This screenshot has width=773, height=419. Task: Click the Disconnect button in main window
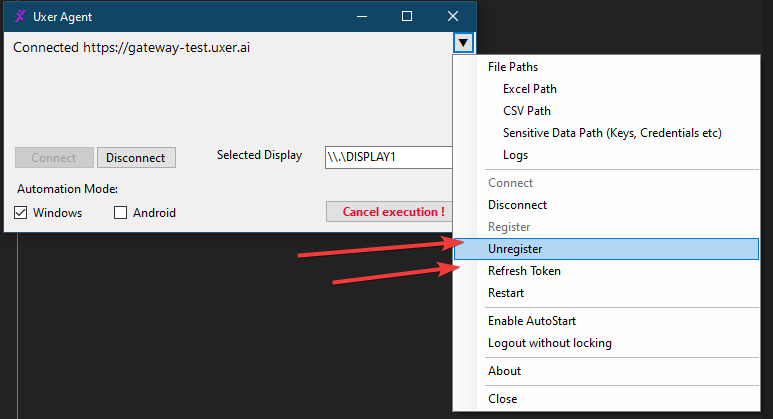point(136,158)
